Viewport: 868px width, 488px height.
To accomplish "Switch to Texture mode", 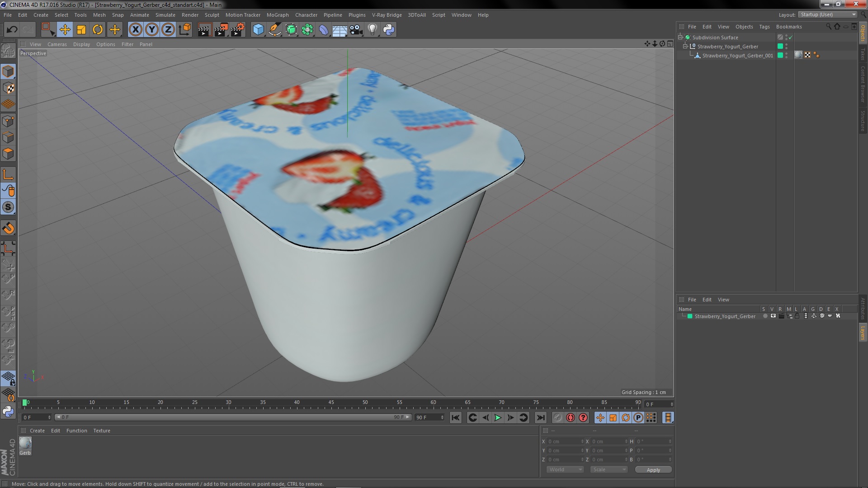I will pos(8,88).
